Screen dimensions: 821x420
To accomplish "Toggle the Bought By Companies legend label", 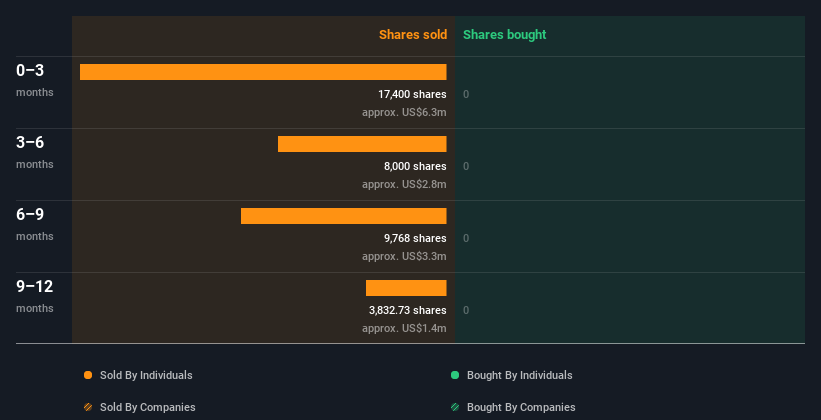I will click(x=521, y=407).
